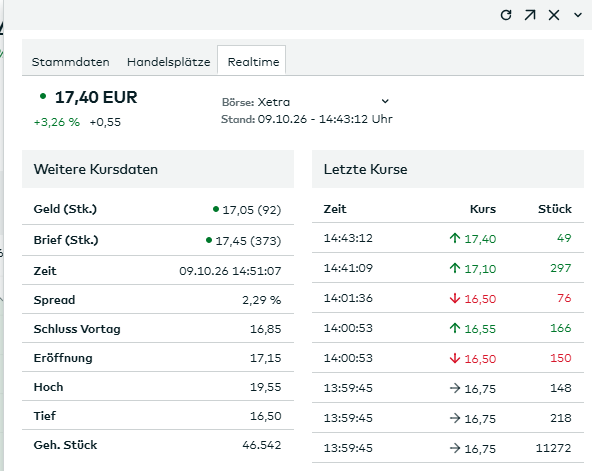Screen dimensions: 592x471
Task: Click the Stück value 76
Action: point(564,298)
